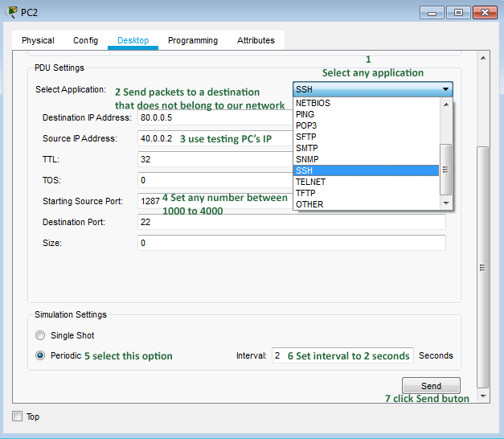Viewport: 504px width, 439px height.
Task: Choose NETBIOS from application list
Action: [x=366, y=103]
